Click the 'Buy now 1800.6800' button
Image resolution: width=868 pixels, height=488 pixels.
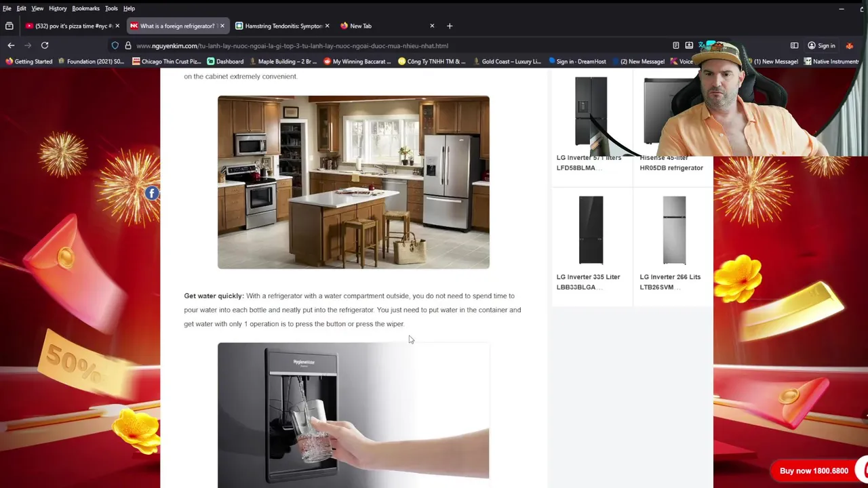814,470
